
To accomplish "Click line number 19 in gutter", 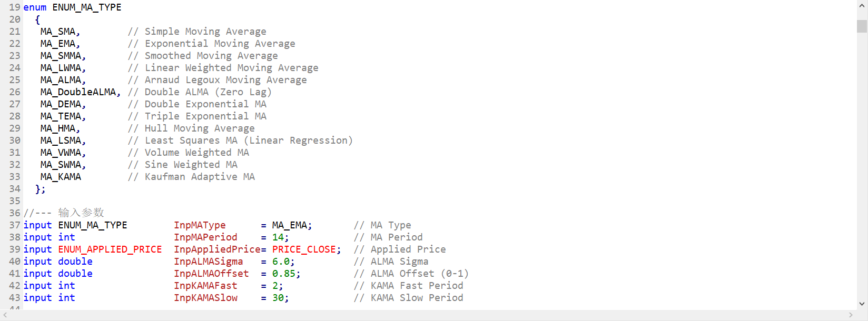I will click(15, 7).
